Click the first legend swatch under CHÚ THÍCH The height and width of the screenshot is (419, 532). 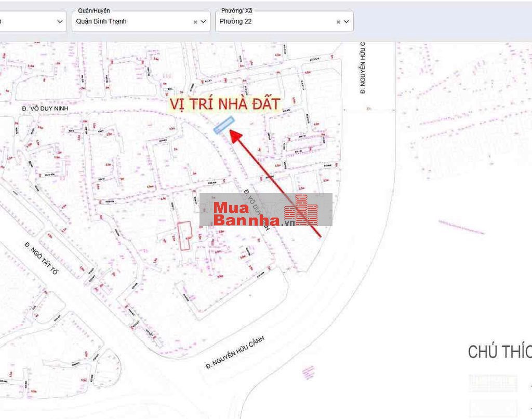tap(493, 384)
